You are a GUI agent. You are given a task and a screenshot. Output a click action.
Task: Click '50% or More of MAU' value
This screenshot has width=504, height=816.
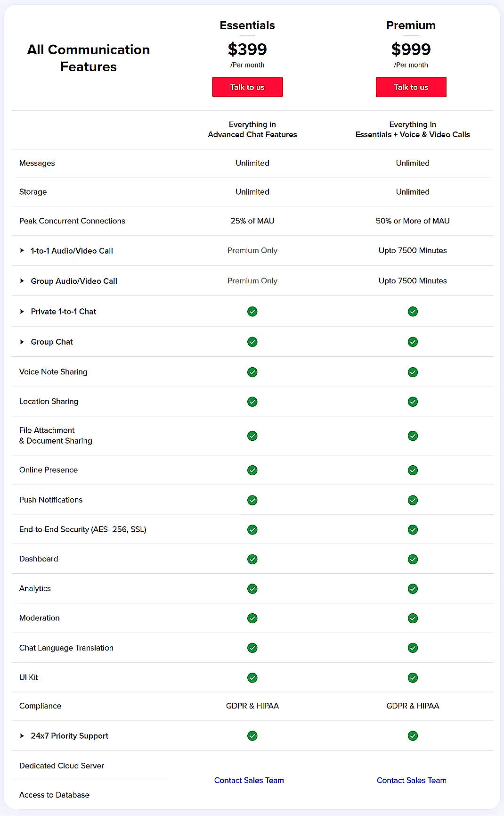[x=413, y=221]
